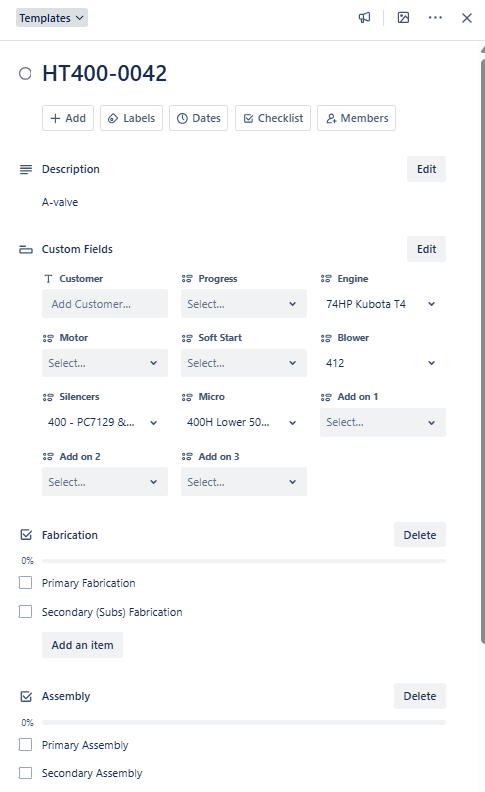Delete the Assembly checklist
The height and width of the screenshot is (792, 485).
420,696
